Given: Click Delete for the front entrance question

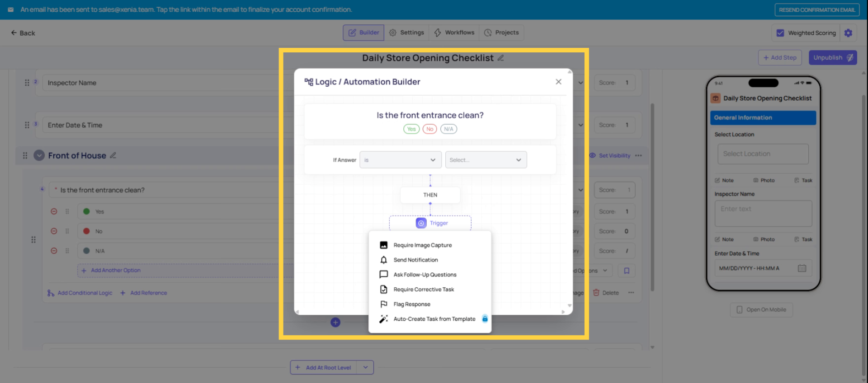Looking at the screenshot, I should click(x=606, y=293).
